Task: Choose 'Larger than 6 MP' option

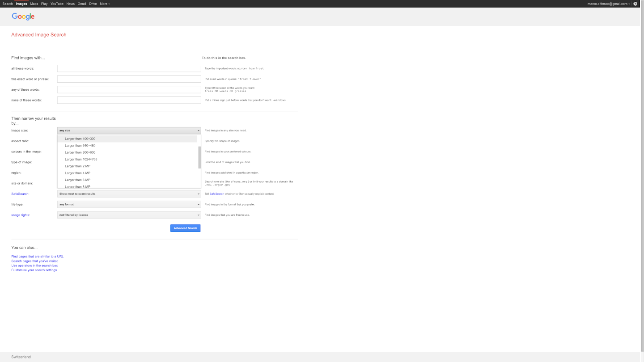Action: tap(127, 180)
